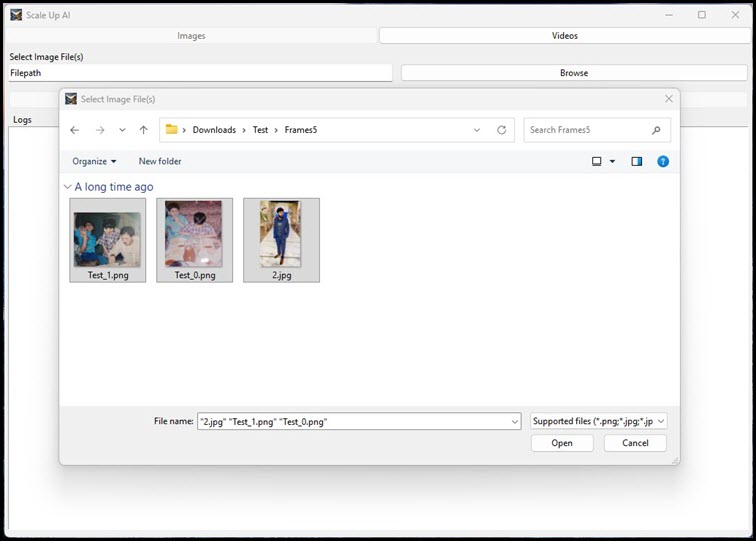The image size is (756, 541).
Task: Switch to the Videos tab
Action: tap(565, 36)
